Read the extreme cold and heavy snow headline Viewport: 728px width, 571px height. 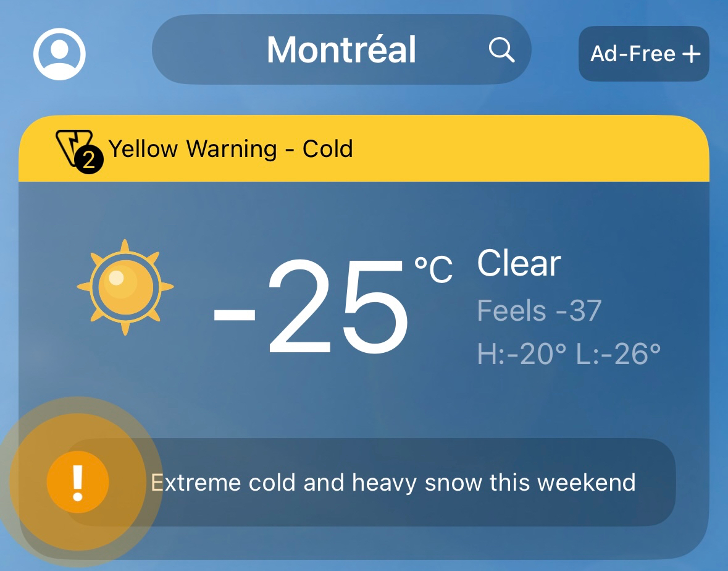click(393, 482)
